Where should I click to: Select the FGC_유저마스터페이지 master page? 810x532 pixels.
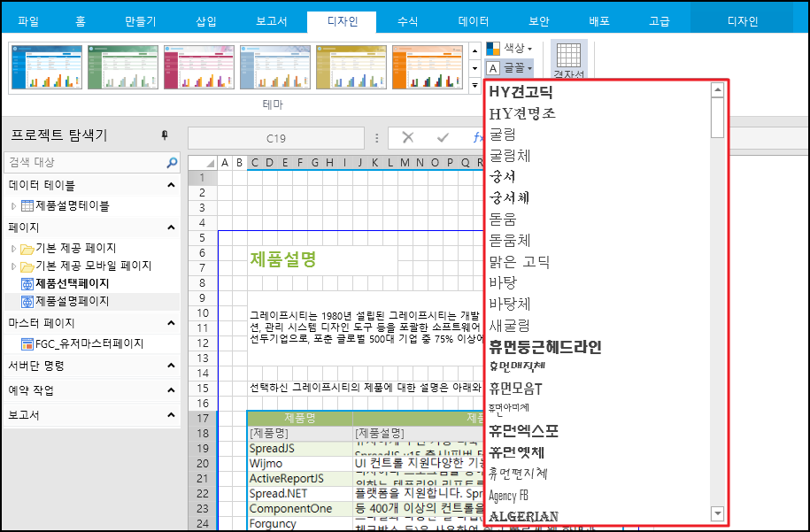(x=89, y=343)
